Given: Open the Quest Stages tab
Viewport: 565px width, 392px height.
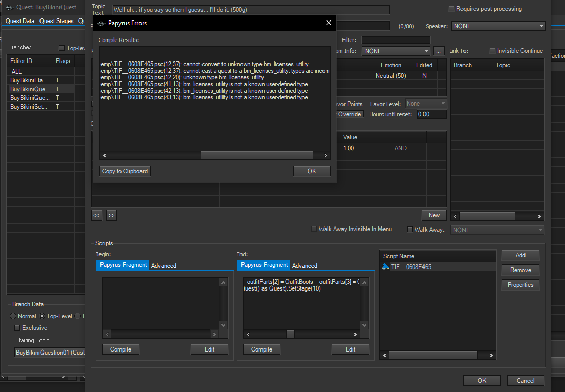Looking at the screenshot, I should click(x=56, y=21).
